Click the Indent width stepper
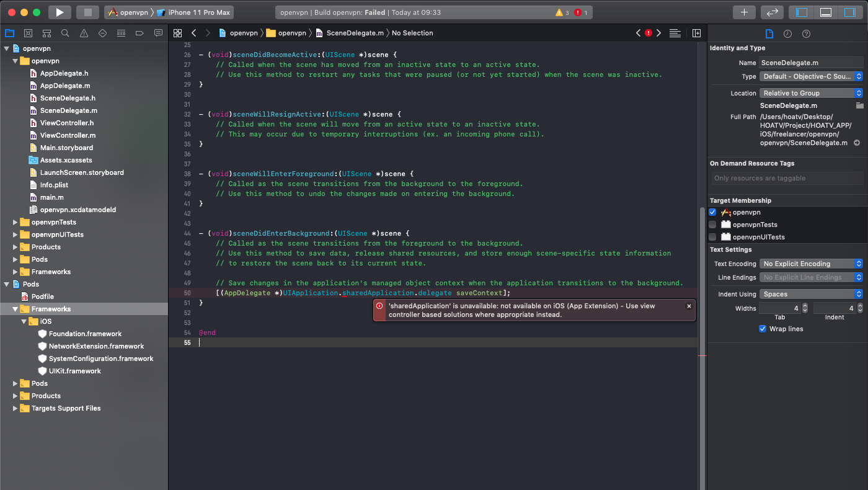This screenshot has height=490, width=868. tap(860, 308)
